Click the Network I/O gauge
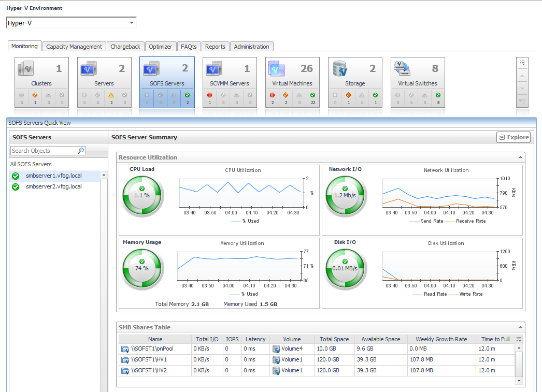Image resolution: width=542 pixels, height=392 pixels. point(345,196)
